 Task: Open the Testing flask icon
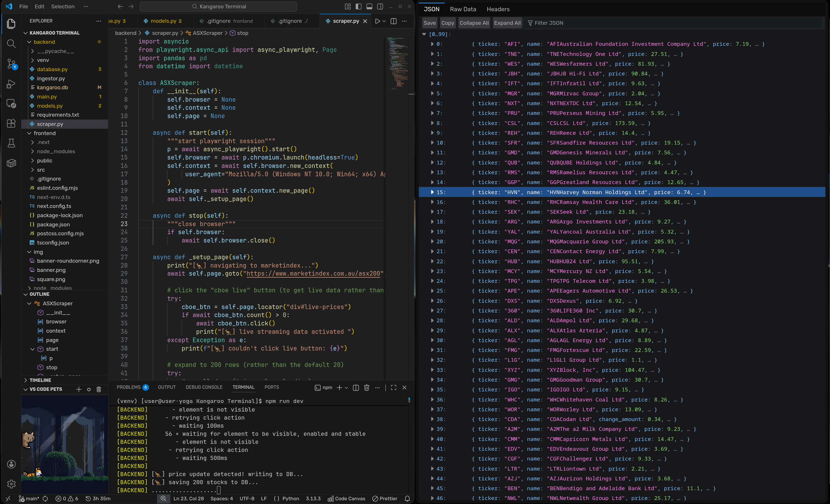(x=11, y=143)
